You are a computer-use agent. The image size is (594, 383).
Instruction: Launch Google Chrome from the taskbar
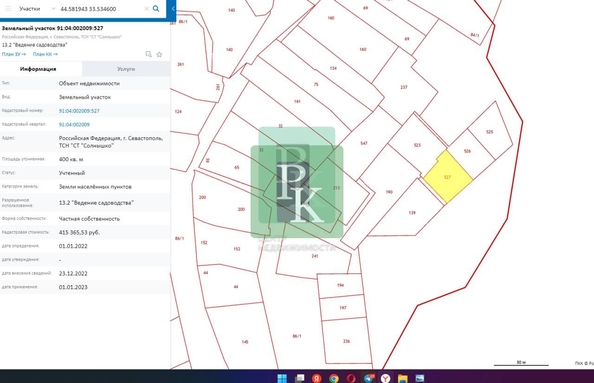click(334, 378)
